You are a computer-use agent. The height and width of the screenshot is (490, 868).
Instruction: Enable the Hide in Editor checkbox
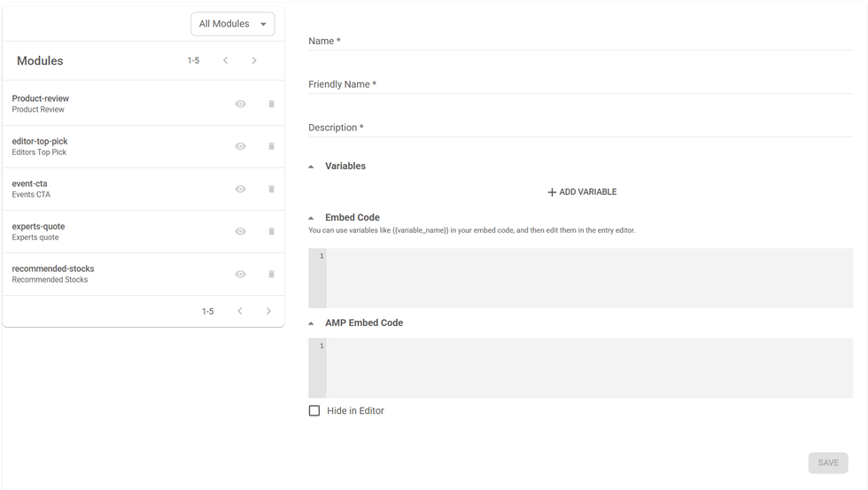(314, 410)
